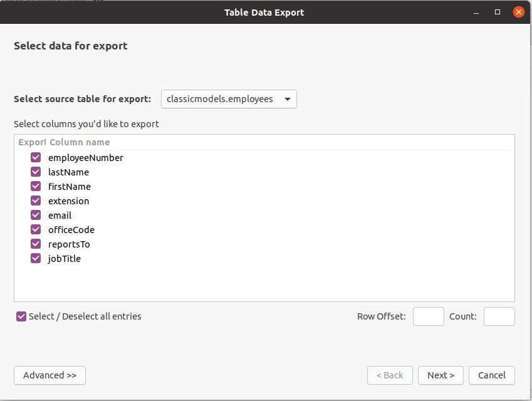Click the Column name header
This screenshot has width=532, height=401.
80,142
